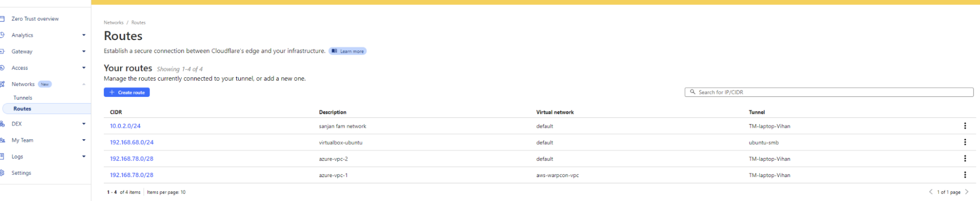The width and height of the screenshot is (980, 201).
Task: Click the Learn more link
Action: [348, 51]
